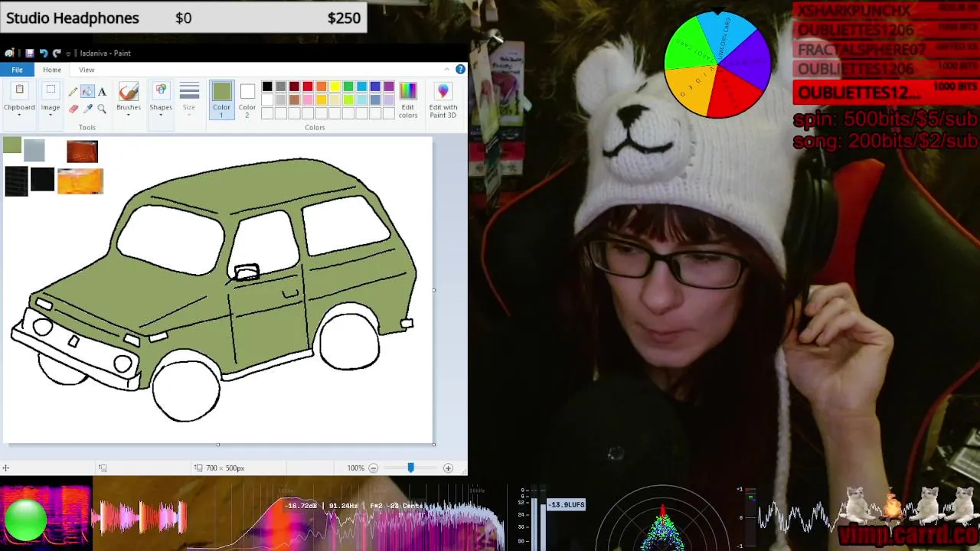Image resolution: width=980 pixels, height=551 pixels.
Task: Pick the green palette swatch
Action: click(x=348, y=86)
